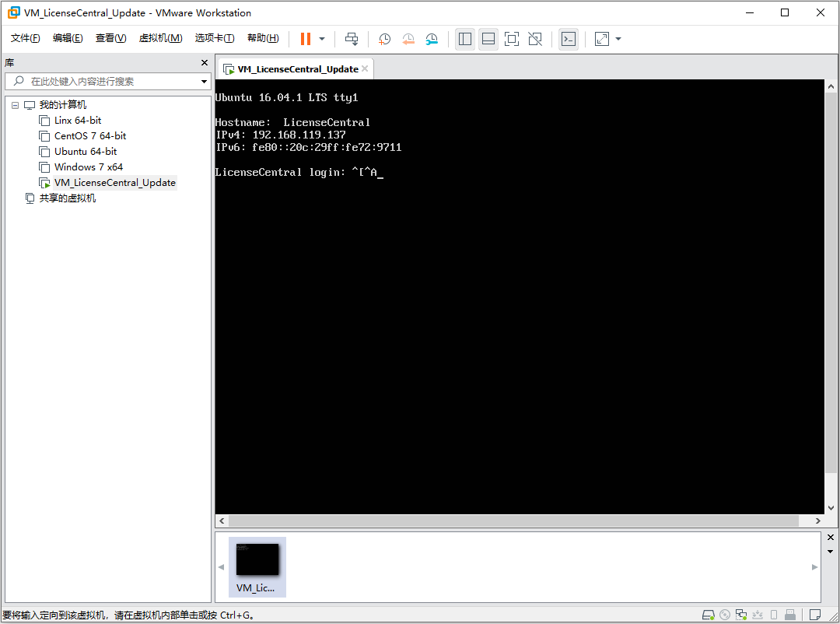Viewport: 840px width, 624px height.
Task: Click the console scroll down arrow
Action: [831, 508]
